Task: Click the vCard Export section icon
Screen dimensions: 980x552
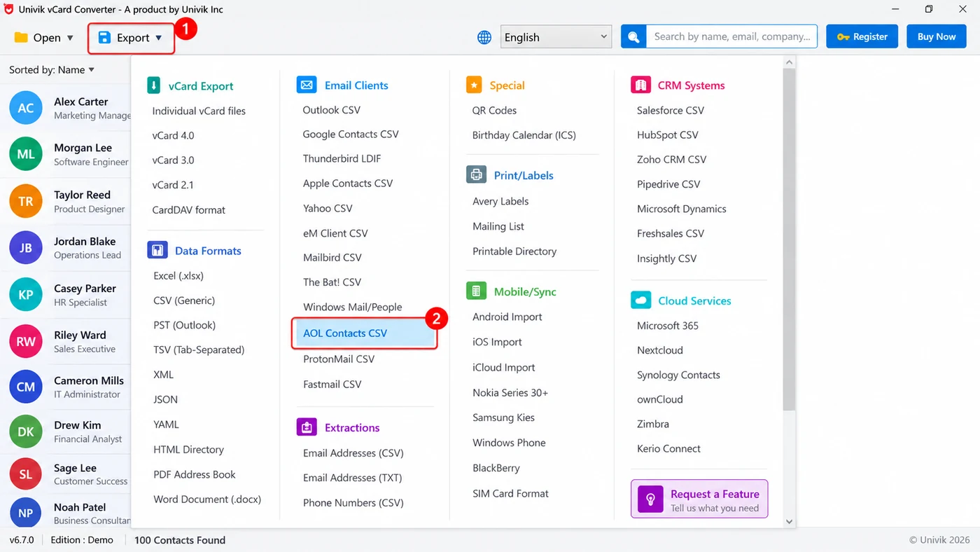Action: pos(153,86)
